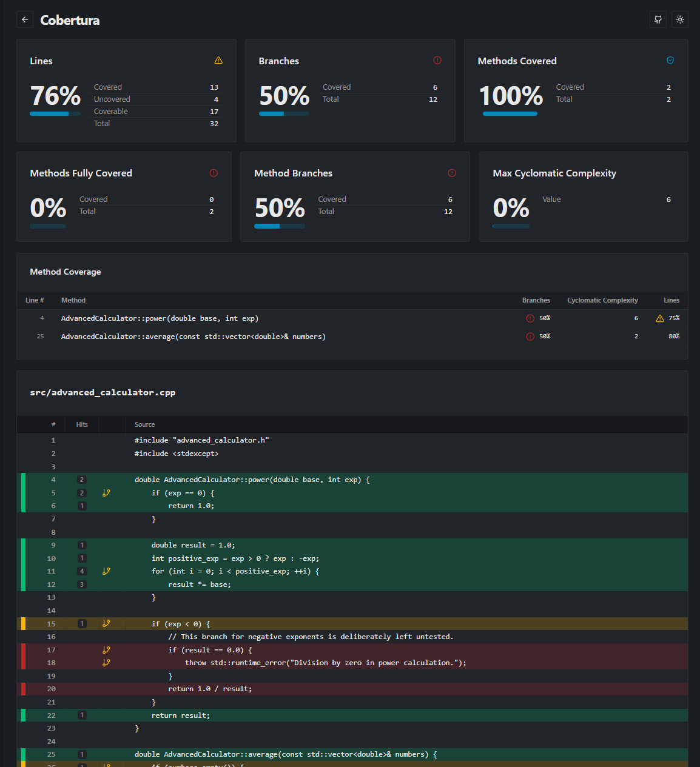700x767 pixels.
Task: Click the Cyclomatic Complexity column header
Action: 602,300
